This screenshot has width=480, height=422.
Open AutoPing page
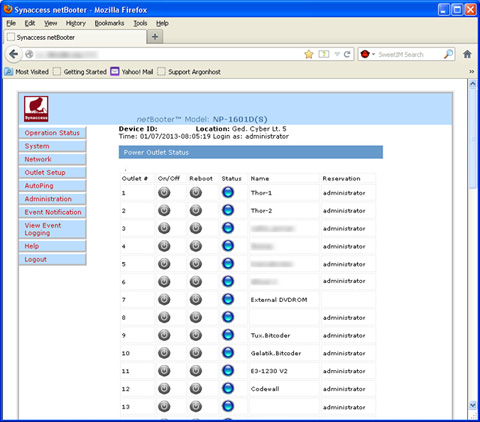52,186
